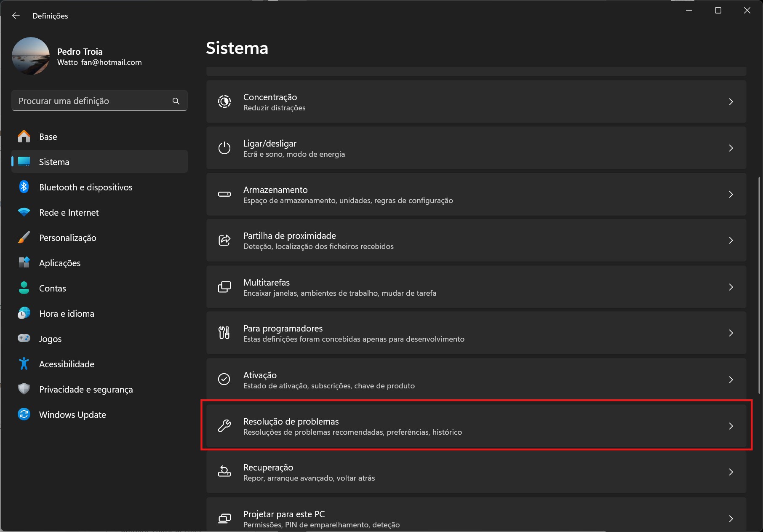This screenshot has width=763, height=532.
Task: Click the Armazenamento drive icon
Action: [224, 194]
